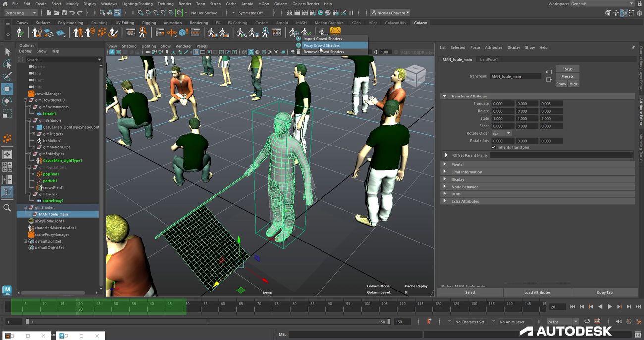This screenshot has width=644, height=340.
Task: Open the Nicolas Chavero account dropdown
Action: (x=390, y=13)
